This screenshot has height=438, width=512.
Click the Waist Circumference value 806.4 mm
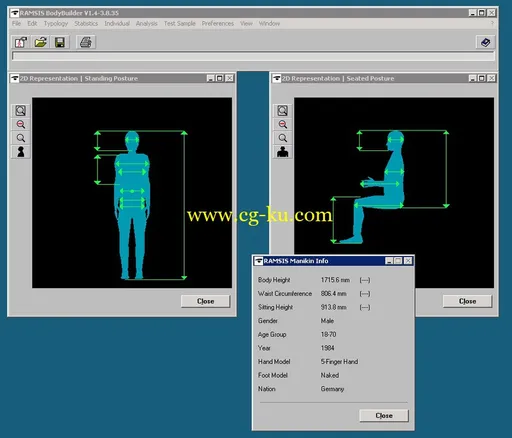334,294
